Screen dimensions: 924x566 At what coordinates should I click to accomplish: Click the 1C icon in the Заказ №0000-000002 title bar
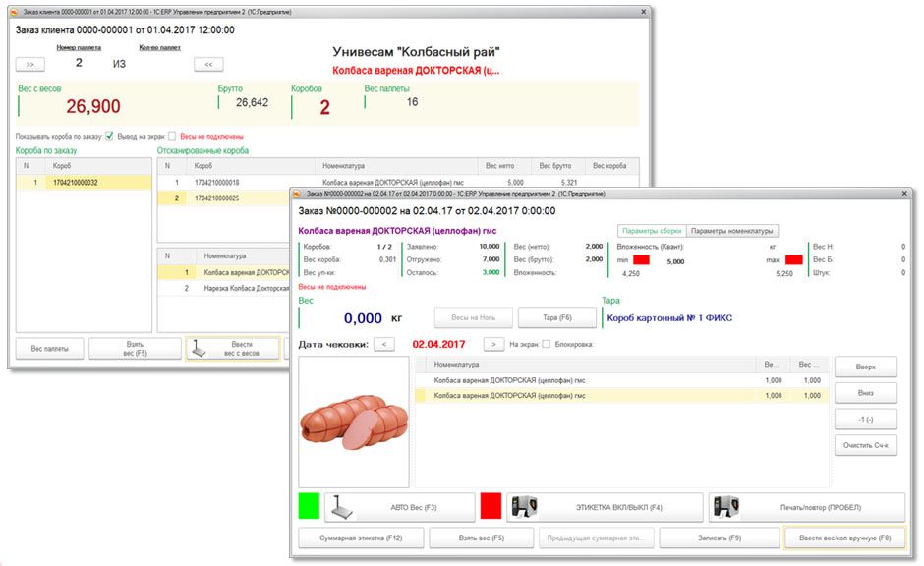297,194
